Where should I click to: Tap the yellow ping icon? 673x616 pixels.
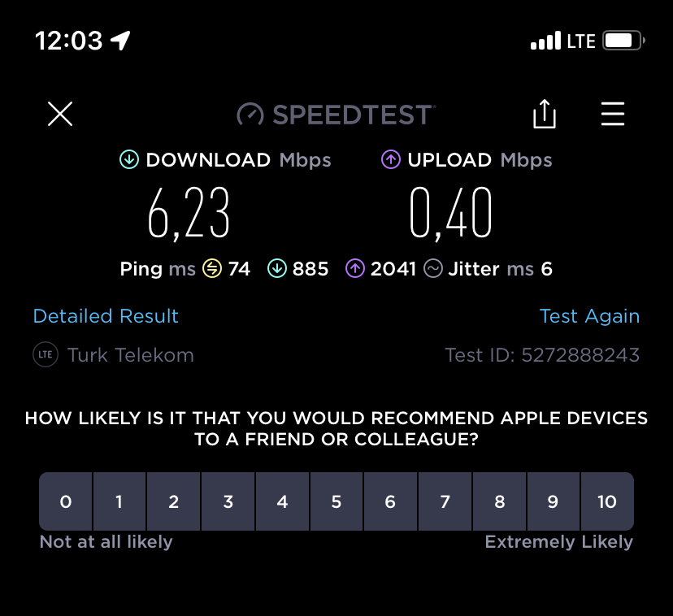(x=212, y=269)
